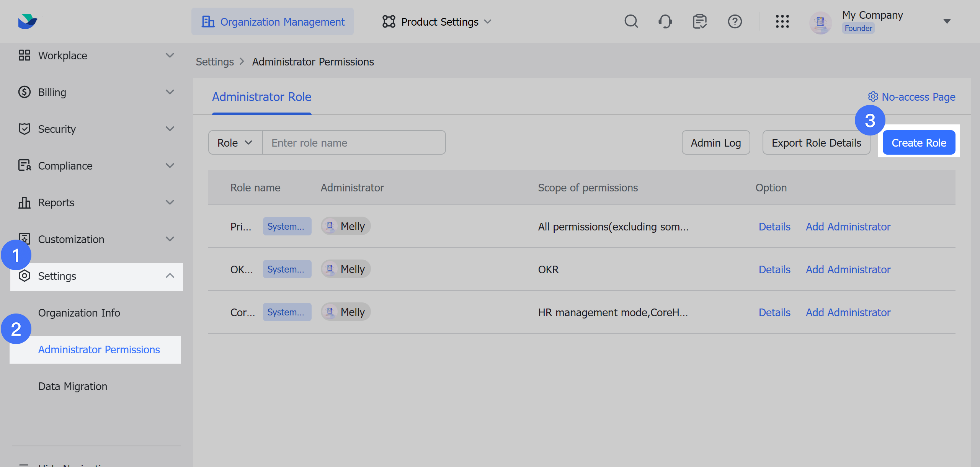This screenshot has height=467, width=980.
Task: Click the Billing dollar icon in sidebar
Action: click(x=24, y=92)
